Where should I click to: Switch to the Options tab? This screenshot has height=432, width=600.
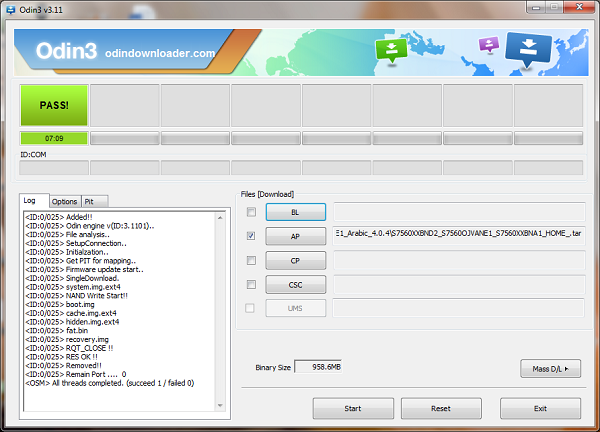pyautogui.click(x=65, y=202)
